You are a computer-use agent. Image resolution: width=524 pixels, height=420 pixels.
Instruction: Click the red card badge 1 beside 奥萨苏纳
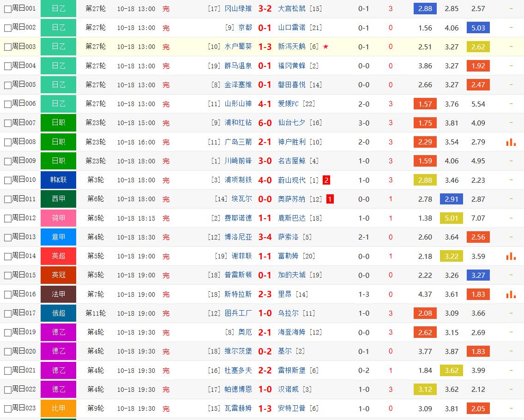[330, 199]
